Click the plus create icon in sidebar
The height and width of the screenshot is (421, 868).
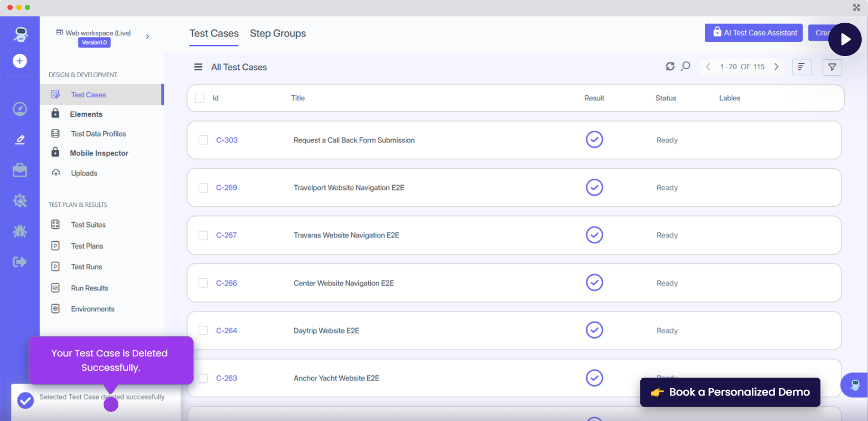[20, 61]
